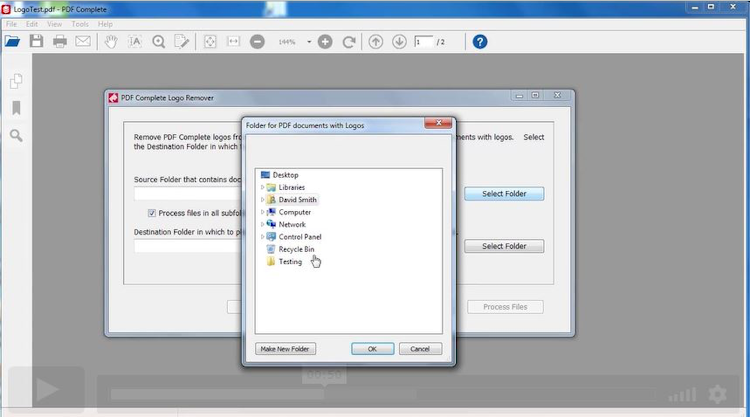Viewport: 750px width, 417px height.
Task: Open the zoom percentage dropdown arrow
Action: [309, 42]
